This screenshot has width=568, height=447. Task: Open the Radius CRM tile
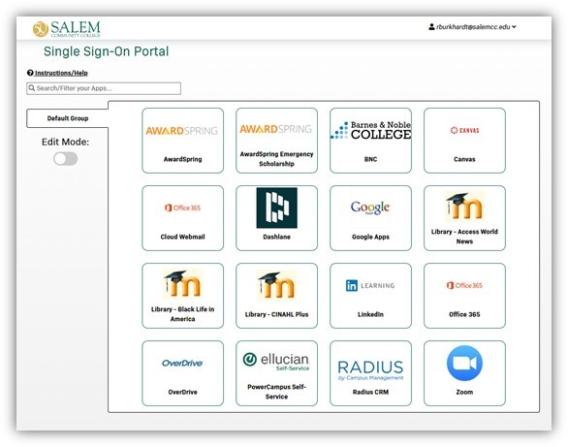pos(371,373)
